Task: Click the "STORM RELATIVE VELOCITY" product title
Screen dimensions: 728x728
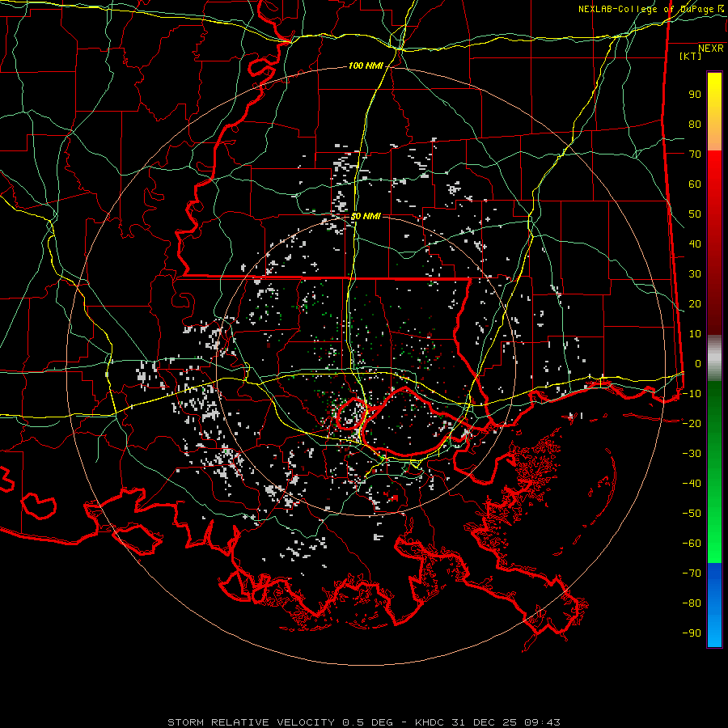Action: [252, 722]
